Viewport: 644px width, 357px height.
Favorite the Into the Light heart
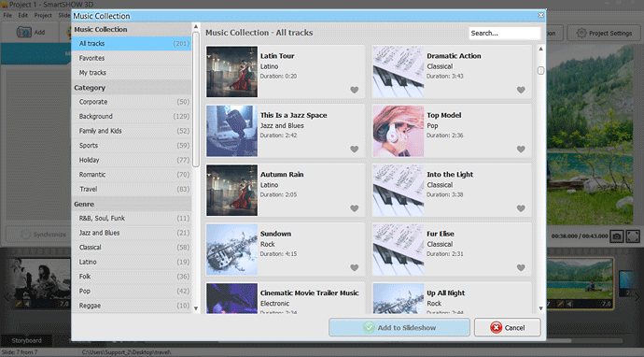[521, 208]
